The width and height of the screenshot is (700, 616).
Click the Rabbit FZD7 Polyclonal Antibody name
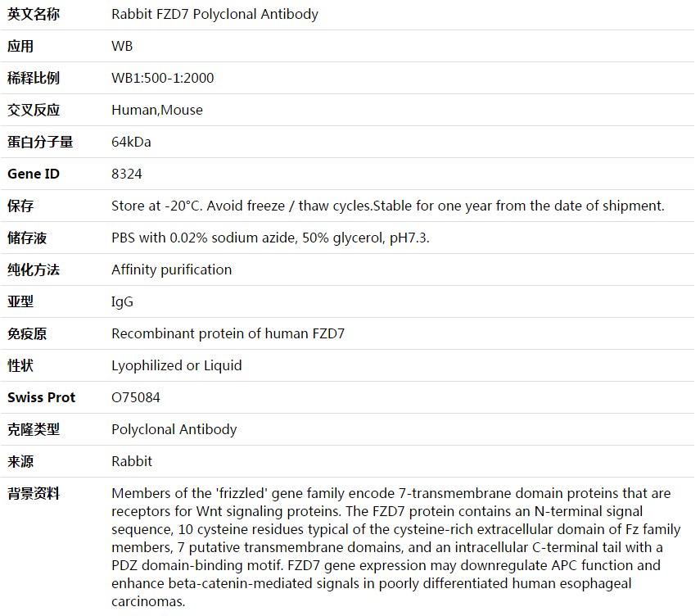tap(215, 14)
